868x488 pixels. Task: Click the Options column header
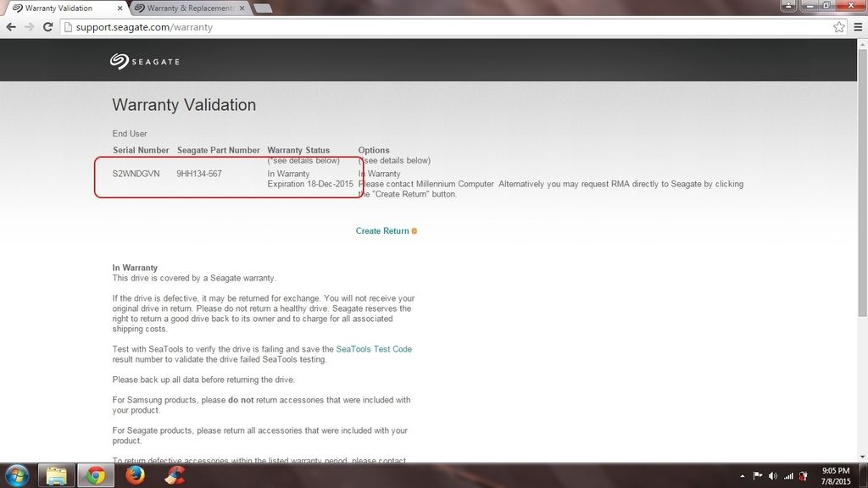(x=374, y=150)
